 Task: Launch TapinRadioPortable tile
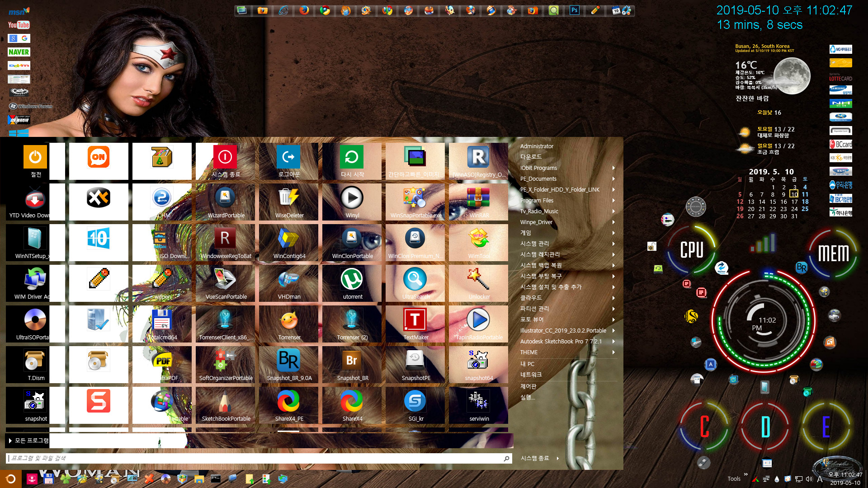click(x=478, y=324)
